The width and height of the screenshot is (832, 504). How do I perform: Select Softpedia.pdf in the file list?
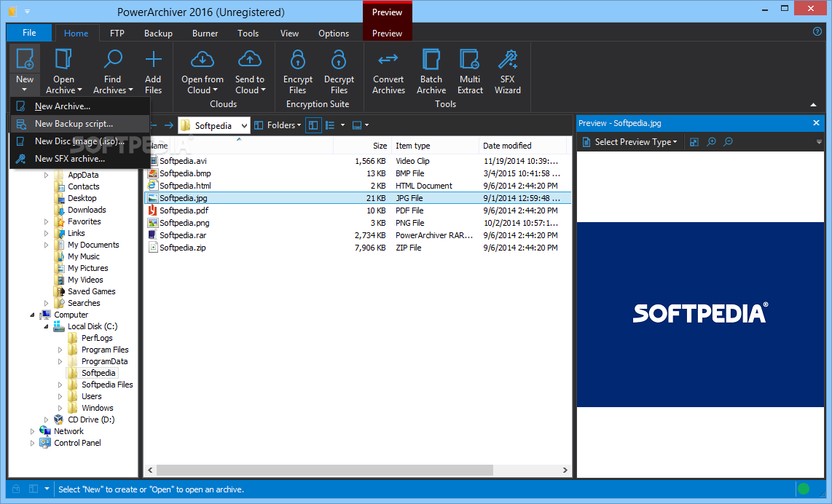(184, 210)
